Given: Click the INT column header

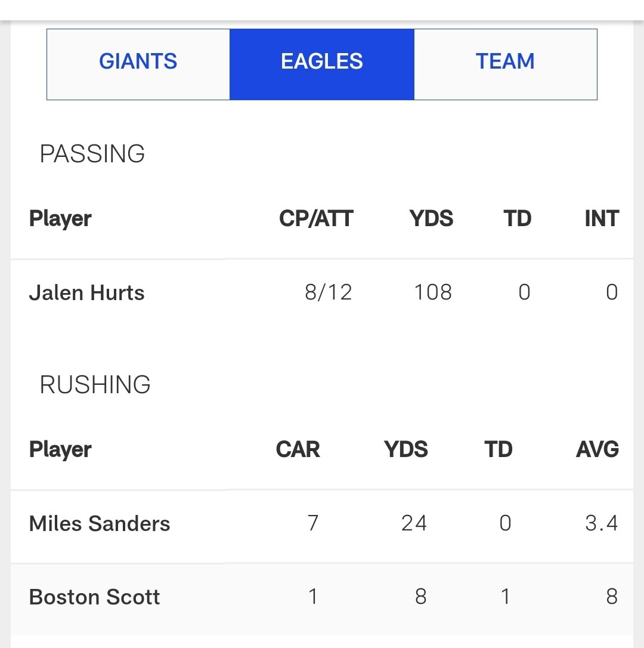Looking at the screenshot, I should pyautogui.click(x=602, y=219).
